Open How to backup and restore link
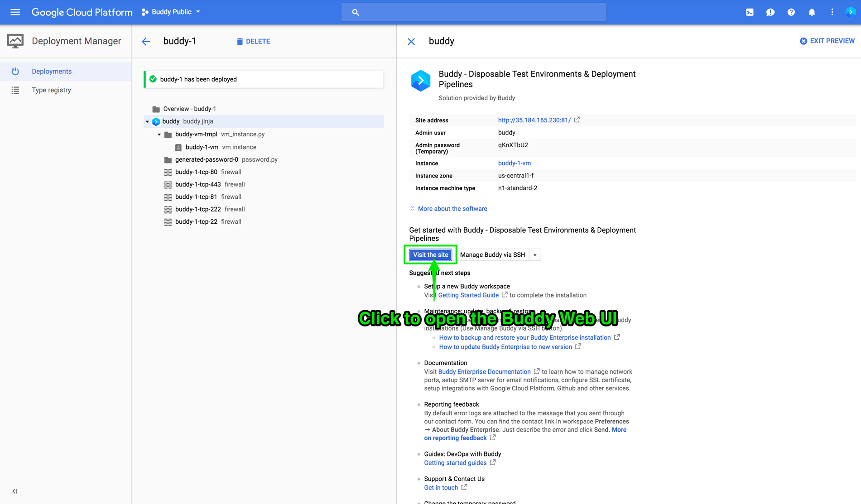 point(525,338)
